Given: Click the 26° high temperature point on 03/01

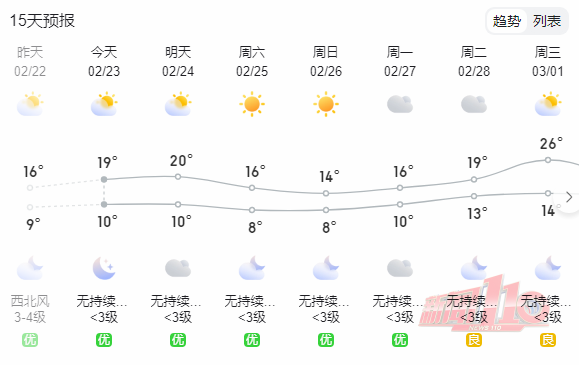Looking at the screenshot, I should coord(548,160).
